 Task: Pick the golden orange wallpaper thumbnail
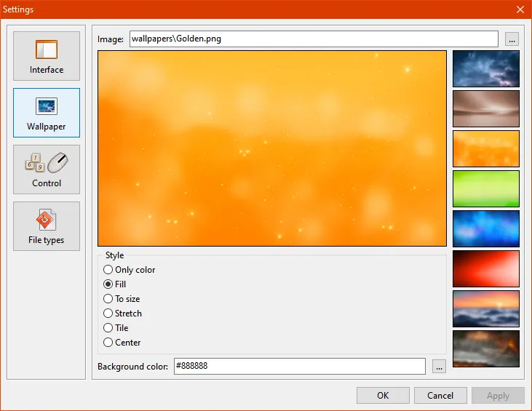[x=486, y=149]
